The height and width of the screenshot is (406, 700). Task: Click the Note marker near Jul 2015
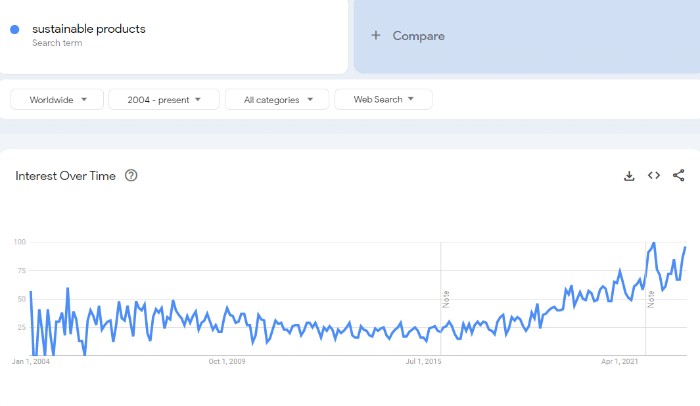(446, 298)
